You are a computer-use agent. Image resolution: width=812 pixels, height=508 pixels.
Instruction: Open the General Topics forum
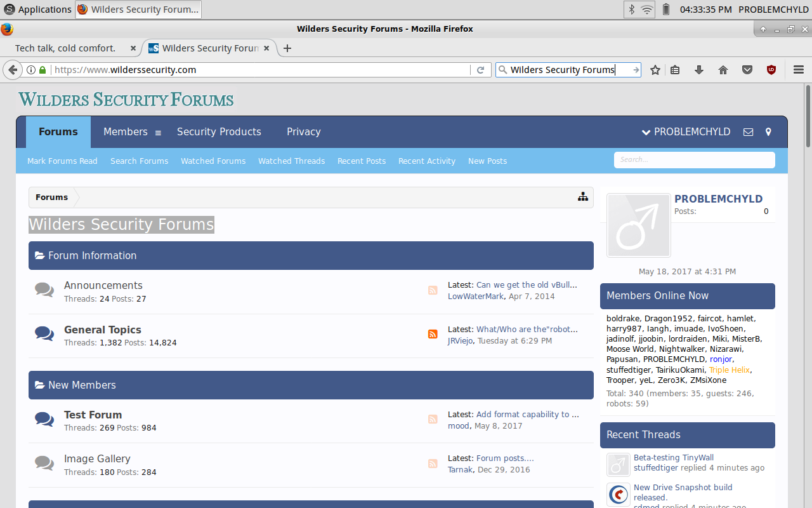pos(103,330)
